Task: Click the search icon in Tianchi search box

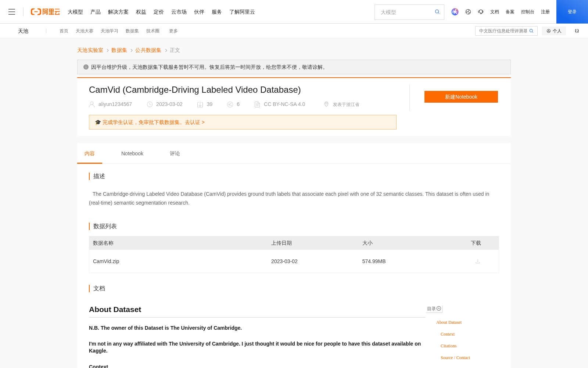Action: [x=531, y=31]
